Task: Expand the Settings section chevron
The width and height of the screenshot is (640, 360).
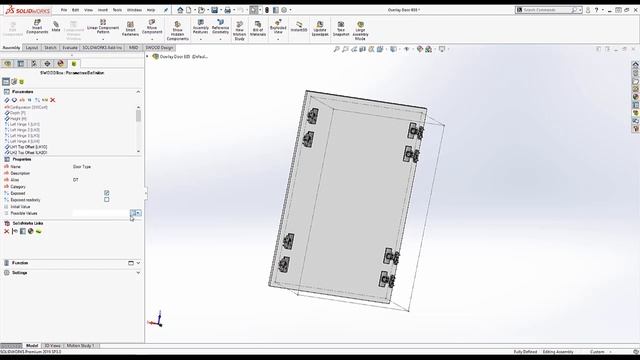Action: (x=138, y=273)
